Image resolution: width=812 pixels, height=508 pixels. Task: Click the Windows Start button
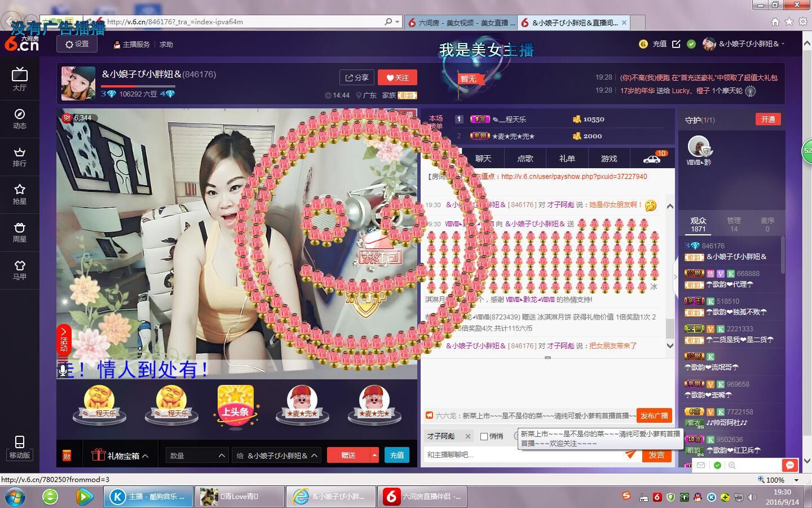pos(16,497)
